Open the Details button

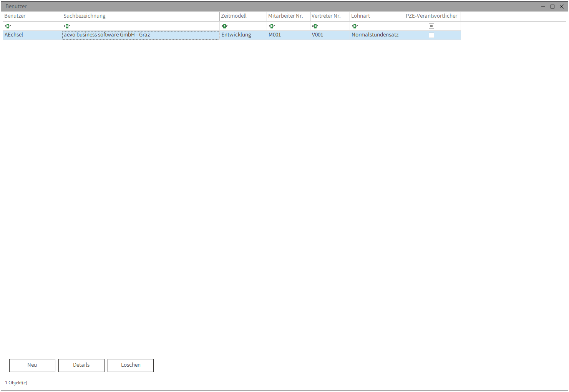click(x=81, y=366)
